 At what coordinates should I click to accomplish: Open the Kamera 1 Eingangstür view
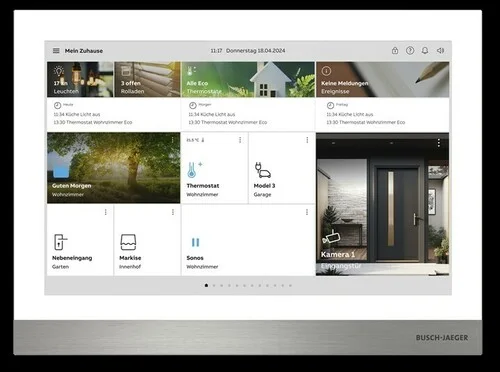point(383,204)
